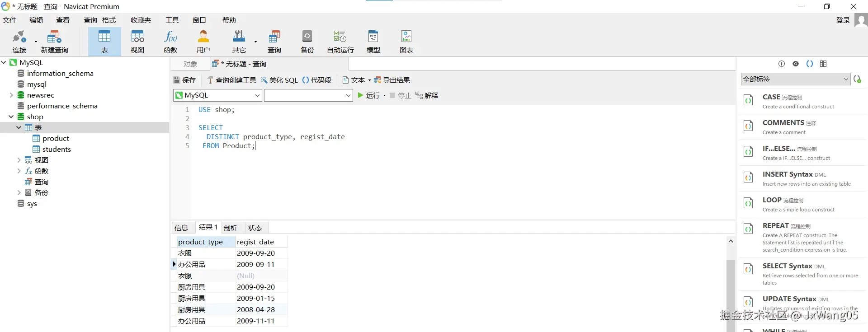Open the Backup (备份) toolbar icon
The image size is (868, 332).
(307, 42)
